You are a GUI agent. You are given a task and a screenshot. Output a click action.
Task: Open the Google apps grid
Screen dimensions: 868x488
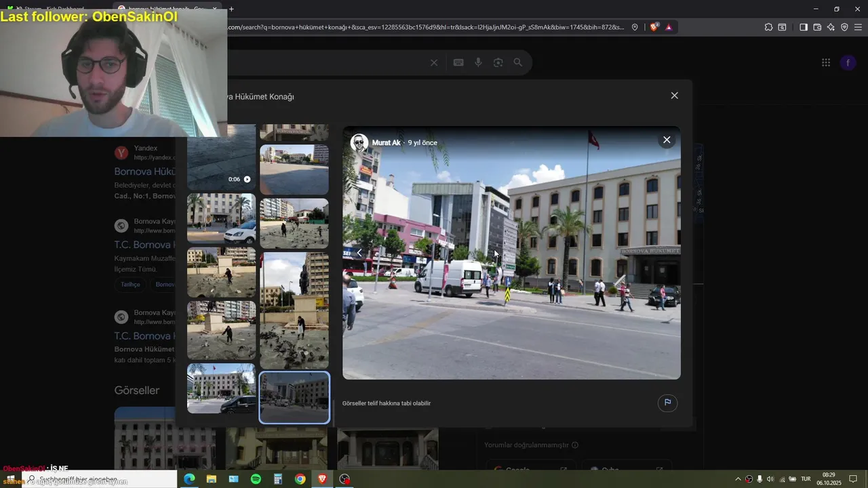(x=826, y=62)
